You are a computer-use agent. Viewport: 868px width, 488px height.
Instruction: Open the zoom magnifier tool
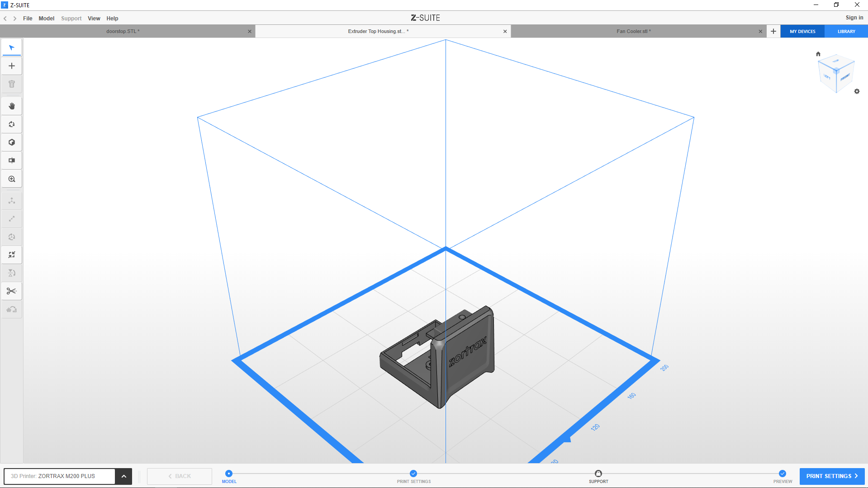pyautogui.click(x=12, y=179)
